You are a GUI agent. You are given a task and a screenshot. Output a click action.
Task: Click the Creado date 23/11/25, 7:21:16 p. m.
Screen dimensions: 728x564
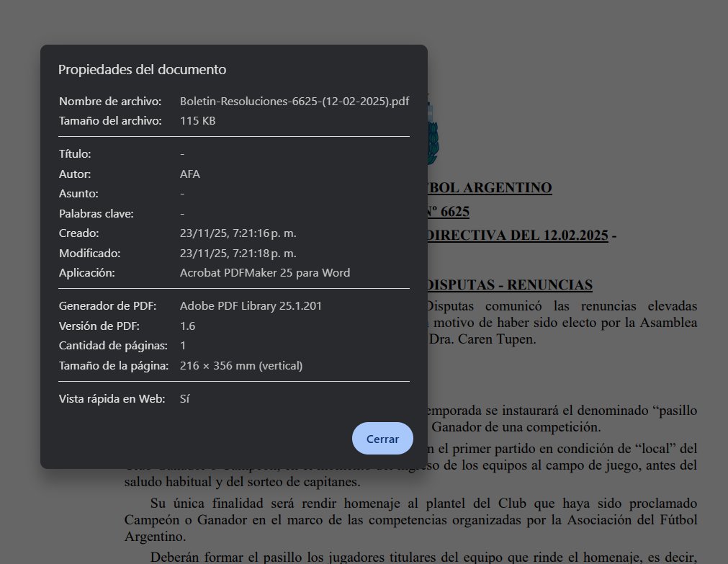pos(238,233)
